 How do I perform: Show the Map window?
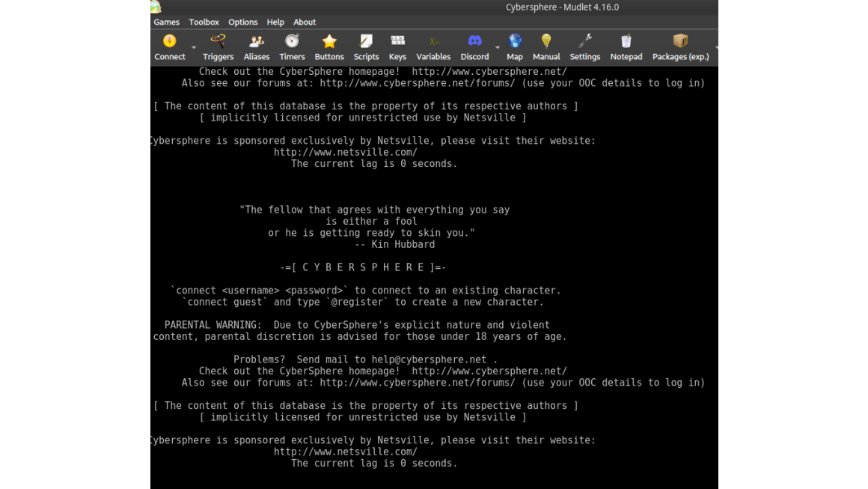coord(514,47)
